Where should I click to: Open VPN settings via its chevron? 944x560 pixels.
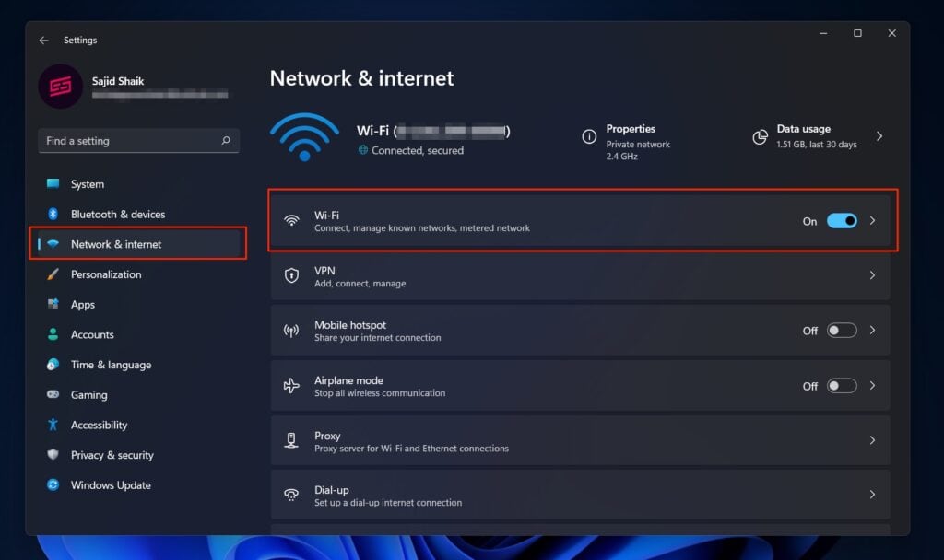tap(872, 275)
